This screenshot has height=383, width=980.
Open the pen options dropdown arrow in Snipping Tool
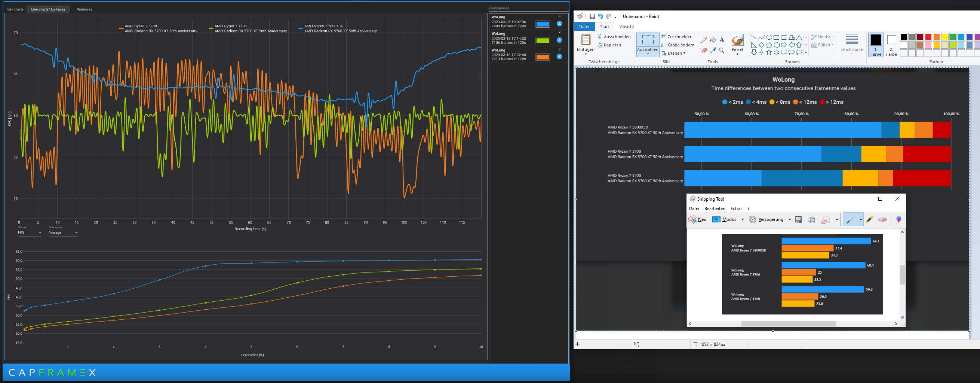[x=861, y=219]
